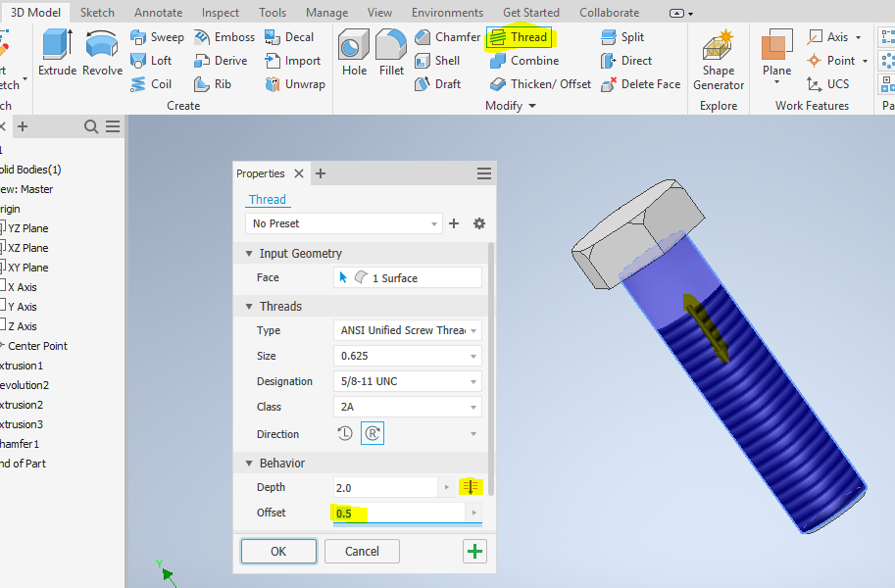Image resolution: width=895 pixels, height=588 pixels.
Task: Switch to the Sketch tab
Action: point(97,13)
